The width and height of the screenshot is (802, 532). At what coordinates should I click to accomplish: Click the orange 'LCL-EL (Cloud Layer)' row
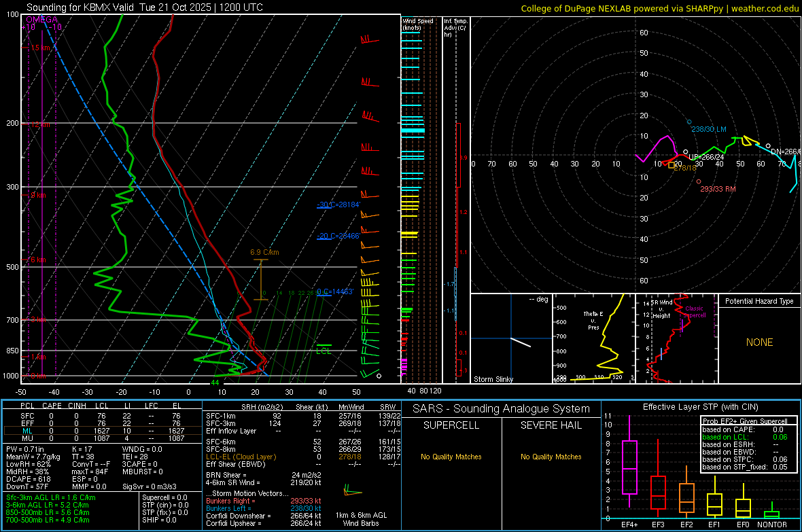coord(302,457)
